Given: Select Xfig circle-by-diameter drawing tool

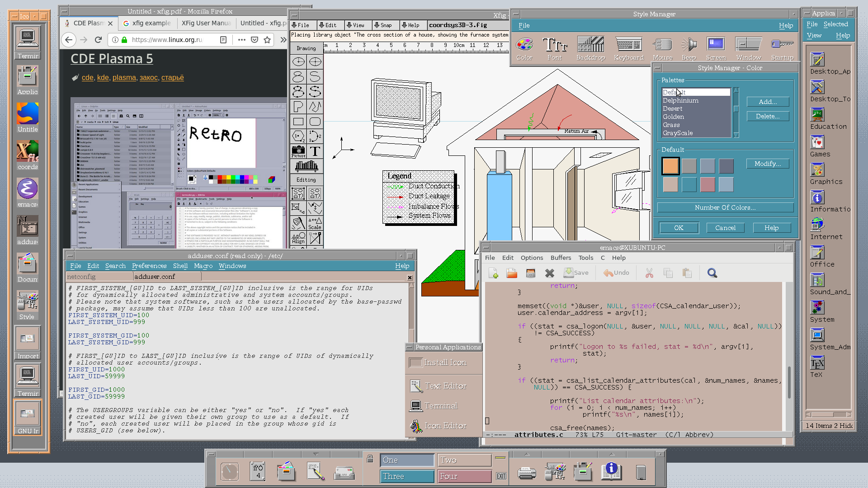Looking at the screenshot, I should (x=315, y=61).
